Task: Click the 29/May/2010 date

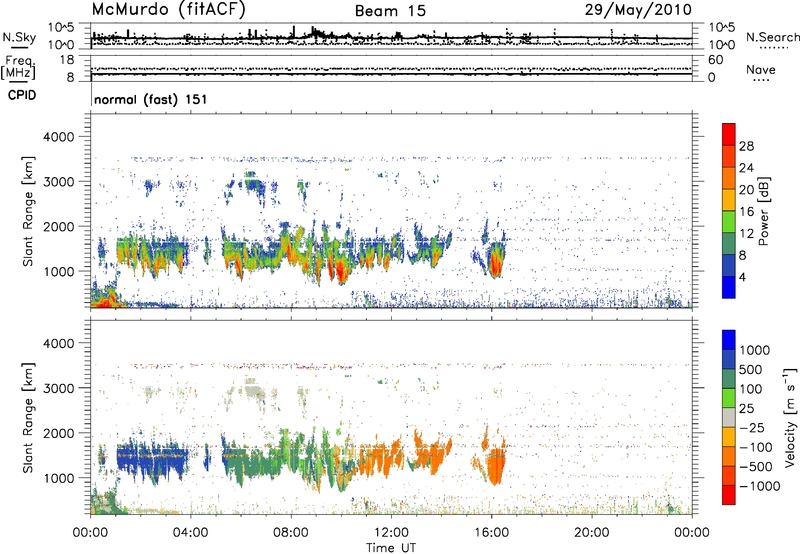Action: (638, 10)
